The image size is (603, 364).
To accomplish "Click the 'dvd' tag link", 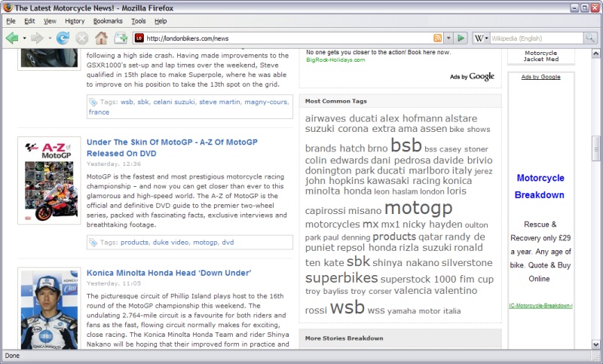I will click(228, 242).
